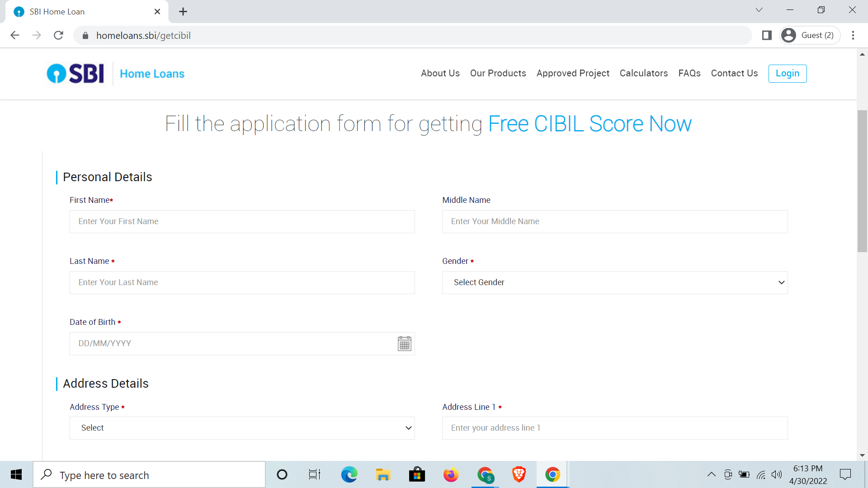The image size is (868, 488).
Task: Open the Calculators menu
Action: (643, 73)
